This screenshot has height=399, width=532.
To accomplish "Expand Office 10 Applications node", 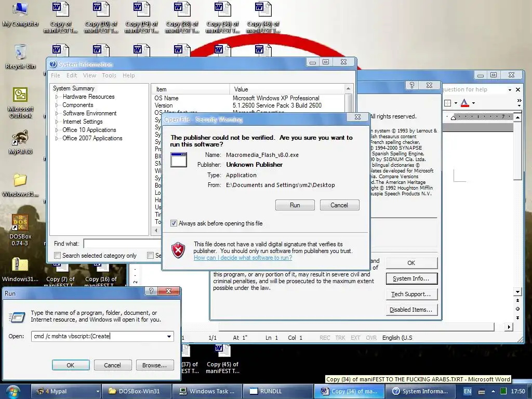I will click(x=57, y=130).
